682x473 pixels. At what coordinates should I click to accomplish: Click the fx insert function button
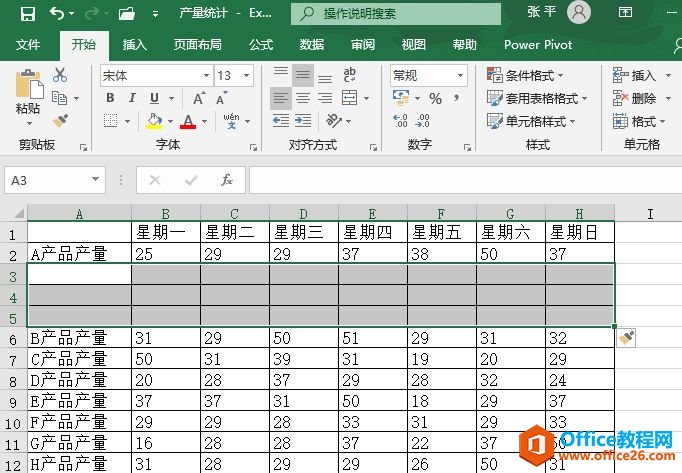tap(226, 180)
